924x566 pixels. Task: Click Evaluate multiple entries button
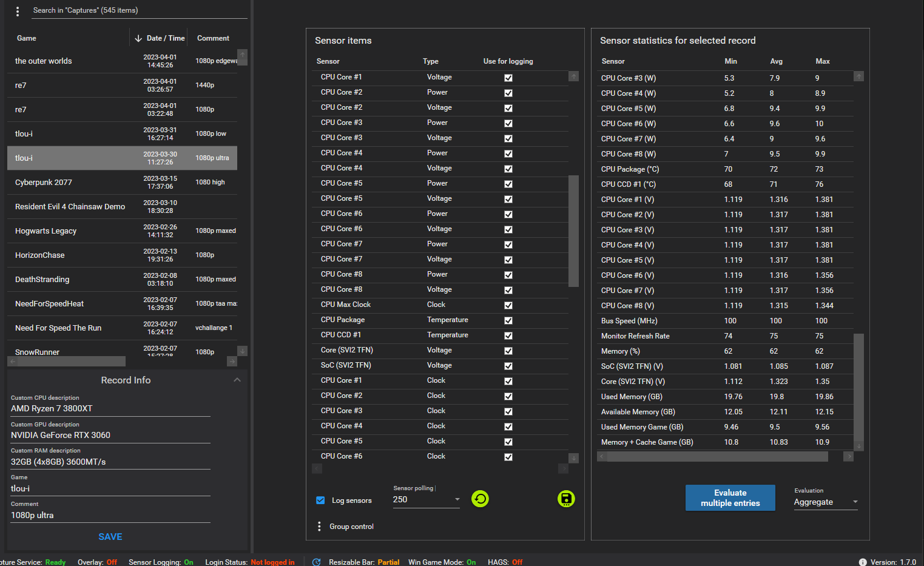tap(730, 498)
